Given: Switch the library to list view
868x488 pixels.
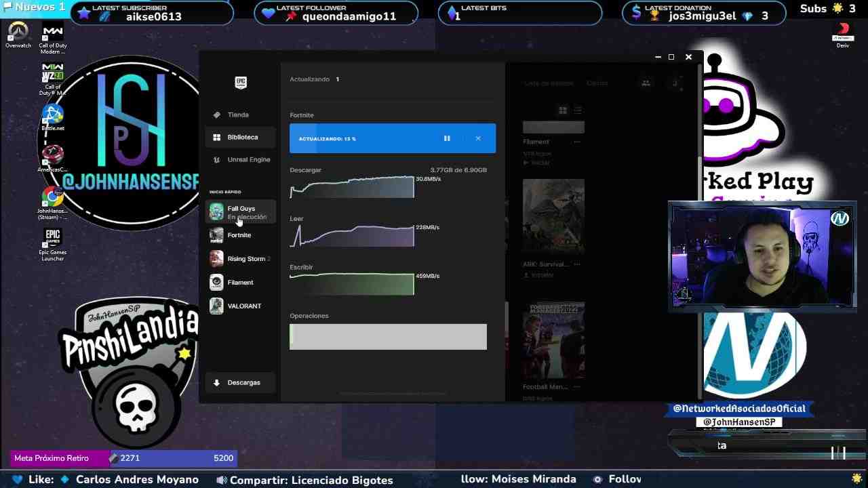Looking at the screenshot, I should [578, 109].
